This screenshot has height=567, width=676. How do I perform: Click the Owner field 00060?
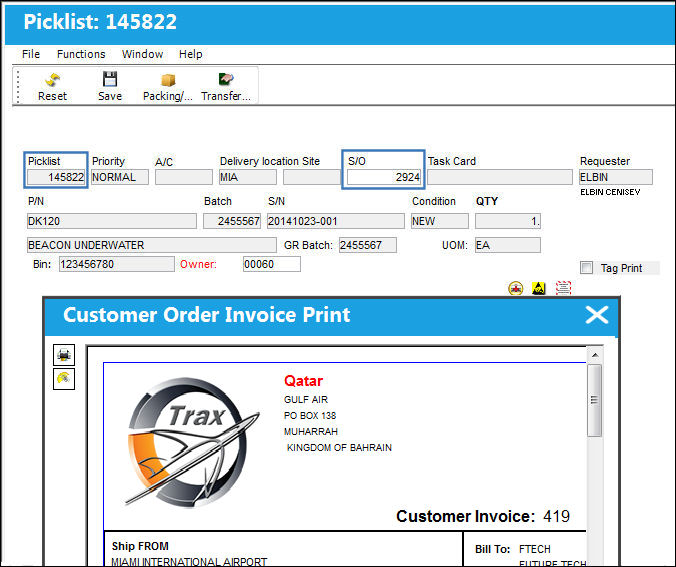272,264
